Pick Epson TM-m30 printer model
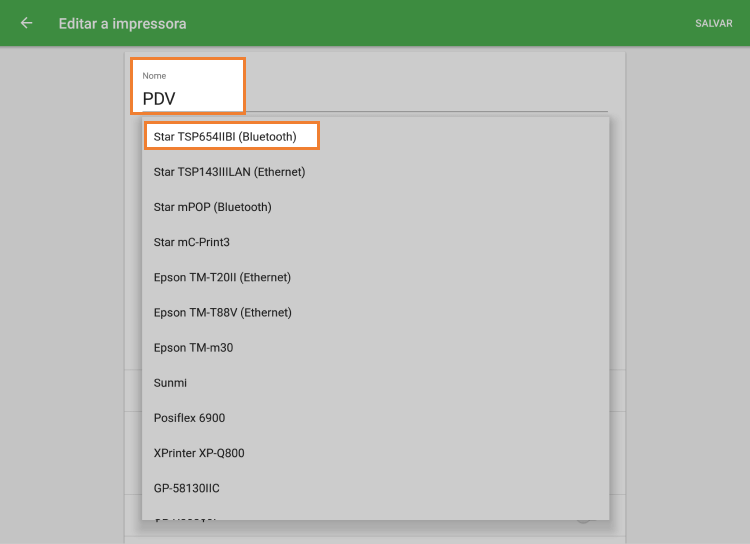The image size is (750, 544). pyautogui.click(x=193, y=347)
